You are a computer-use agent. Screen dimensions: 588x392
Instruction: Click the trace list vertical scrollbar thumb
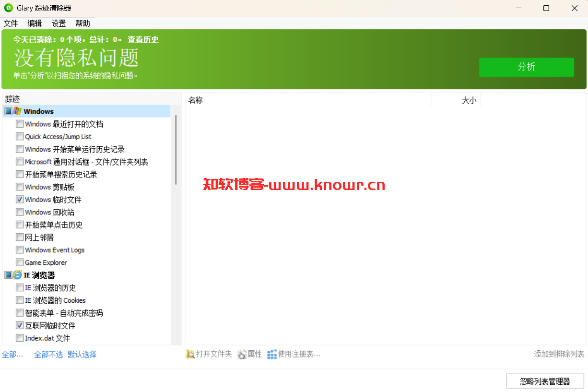[x=176, y=150]
